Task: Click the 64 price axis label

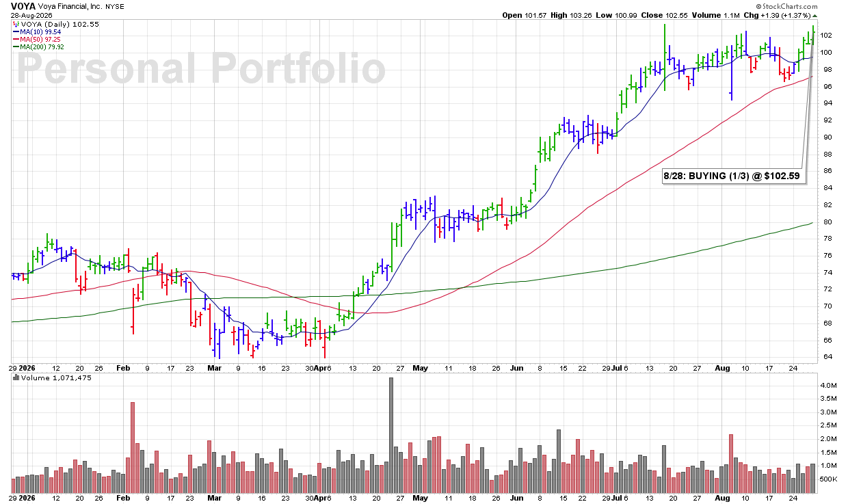Action: click(827, 357)
